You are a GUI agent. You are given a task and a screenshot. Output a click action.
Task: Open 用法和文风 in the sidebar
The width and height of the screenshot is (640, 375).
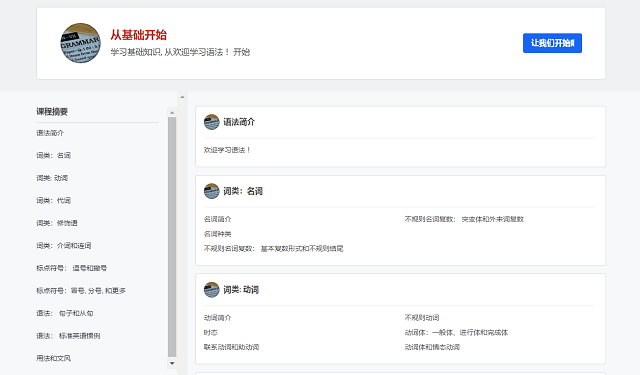53,358
